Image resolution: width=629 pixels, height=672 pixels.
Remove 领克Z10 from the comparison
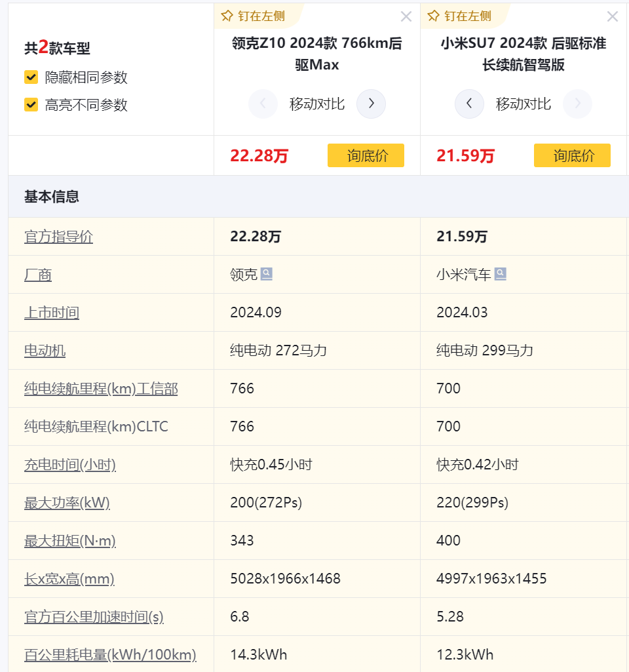click(x=406, y=16)
